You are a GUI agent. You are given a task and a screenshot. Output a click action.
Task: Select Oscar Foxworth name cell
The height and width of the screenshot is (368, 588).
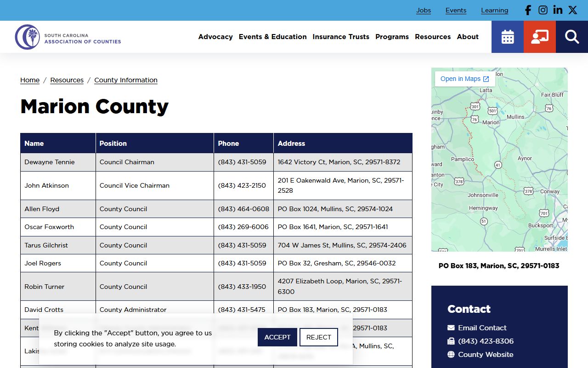point(58,227)
